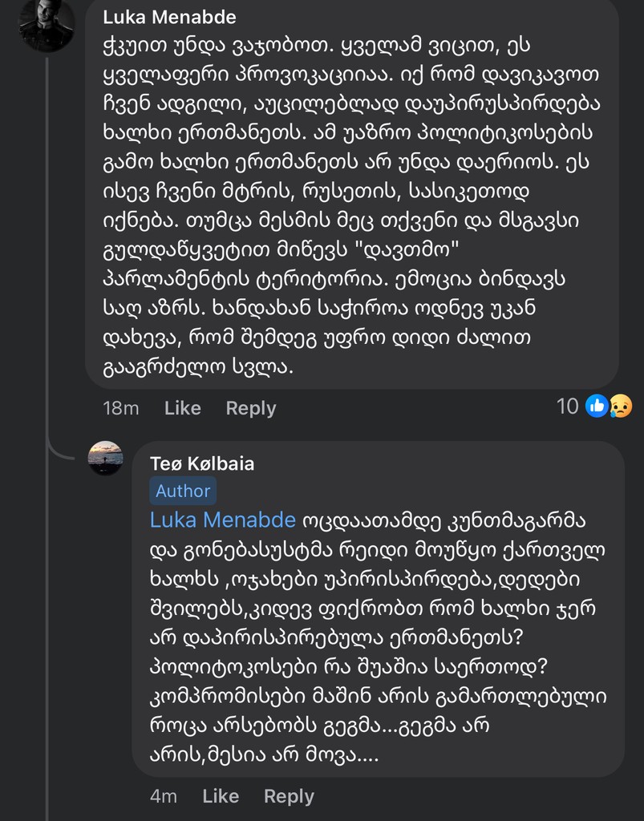The width and height of the screenshot is (644, 821).
Task: Open Luka Menabde's profile via name heading
Action: click(x=169, y=18)
